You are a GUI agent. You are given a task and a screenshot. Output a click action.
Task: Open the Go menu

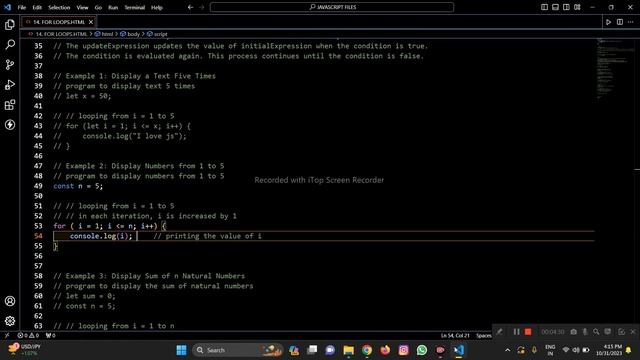(x=98, y=7)
